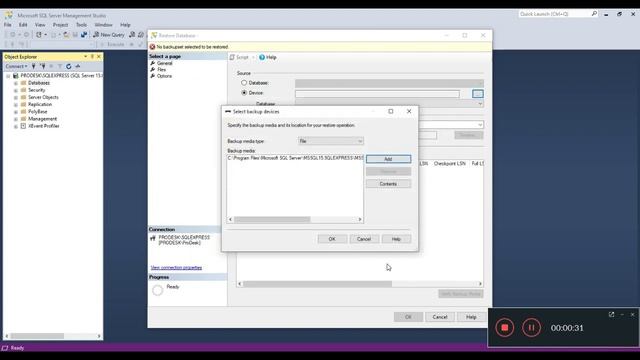
Task: Click View connection properties link
Action: pyautogui.click(x=176, y=268)
